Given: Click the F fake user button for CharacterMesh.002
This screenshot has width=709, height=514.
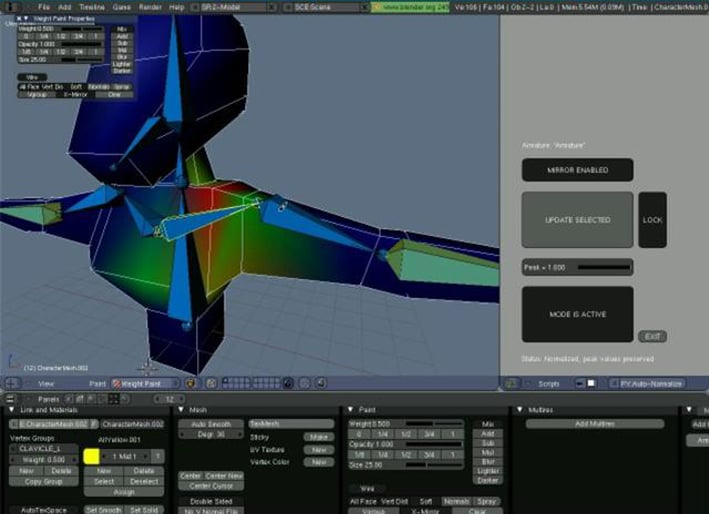Looking at the screenshot, I should pos(94,424).
